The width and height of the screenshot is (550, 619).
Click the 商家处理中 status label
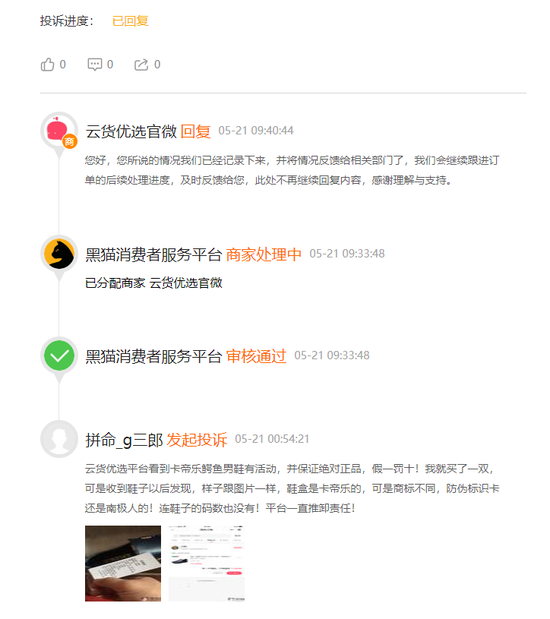click(x=263, y=254)
